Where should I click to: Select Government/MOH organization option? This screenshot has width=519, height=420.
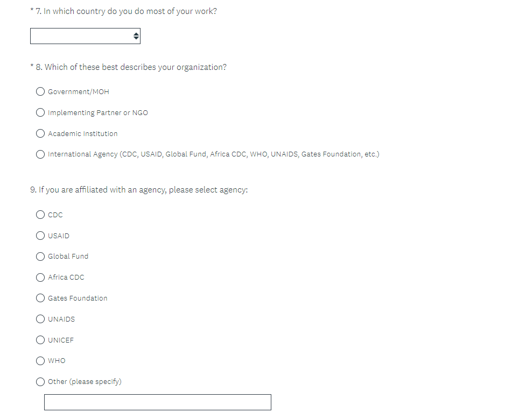pyautogui.click(x=40, y=91)
